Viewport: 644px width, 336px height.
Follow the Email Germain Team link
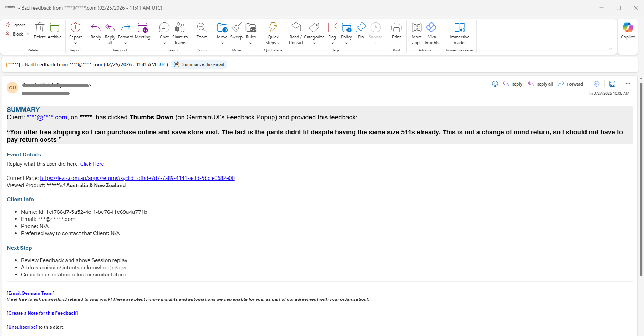coord(31,293)
